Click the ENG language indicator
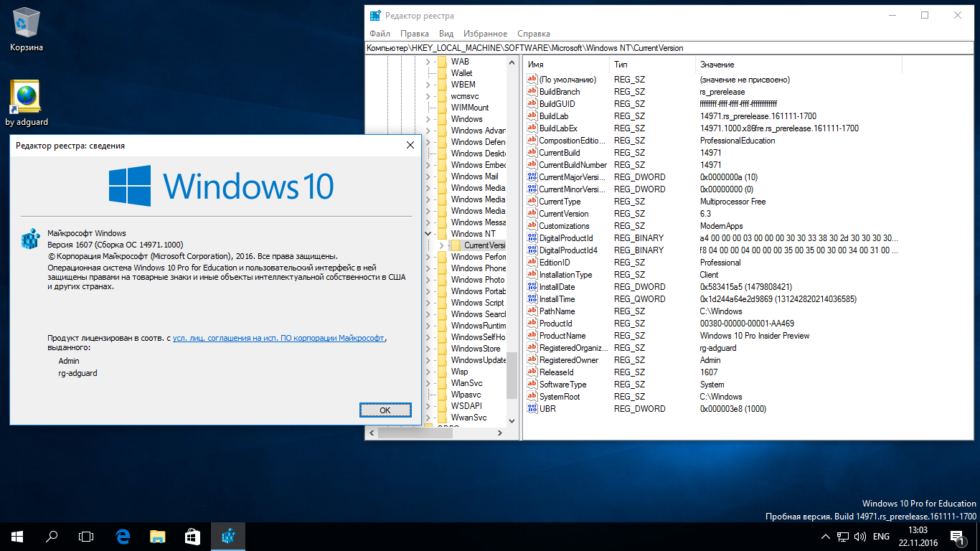Image resolution: width=980 pixels, height=551 pixels. point(881,537)
